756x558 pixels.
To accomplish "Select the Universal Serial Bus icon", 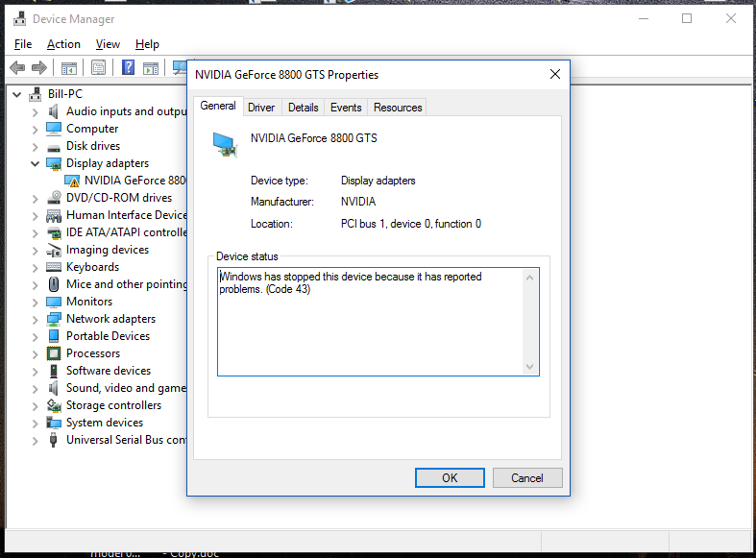I will pos(54,440).
